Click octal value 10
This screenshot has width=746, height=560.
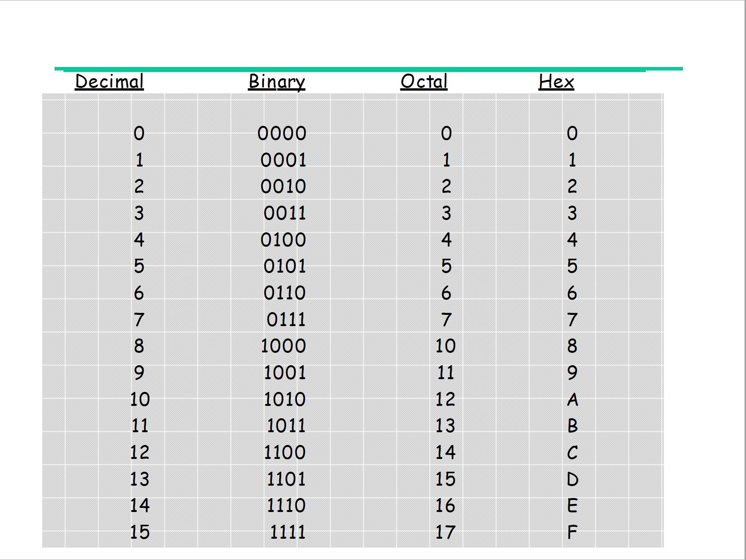445,346
